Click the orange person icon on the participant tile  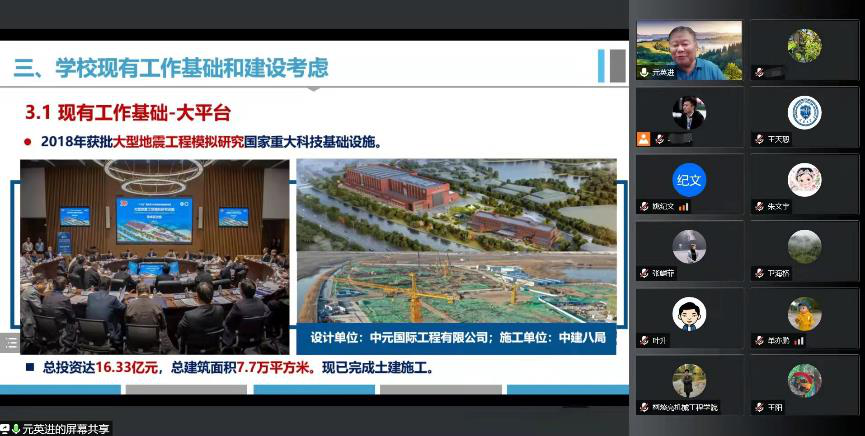(x=644, y=139)
